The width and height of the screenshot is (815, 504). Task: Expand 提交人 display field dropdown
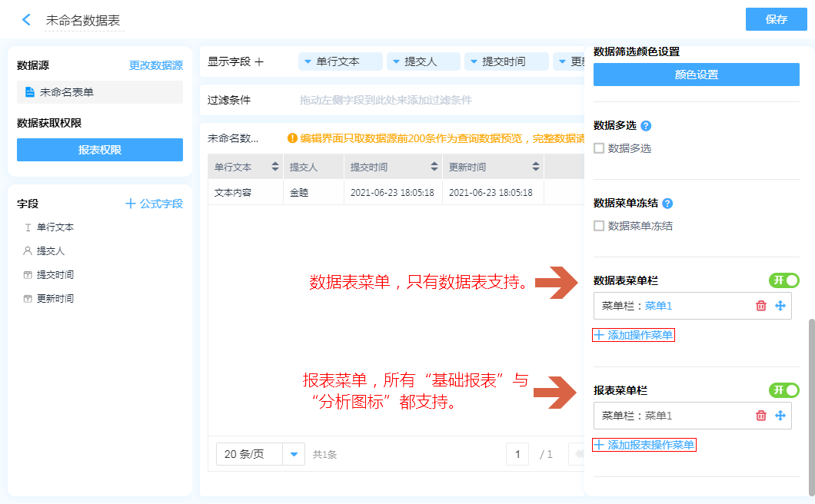(395, 61)
